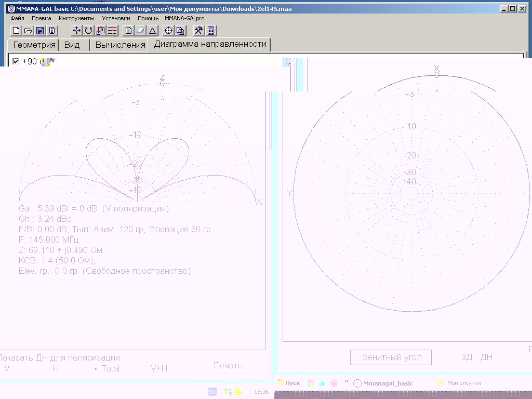
Task: Click the Печать print button
Action: [228, 365]
